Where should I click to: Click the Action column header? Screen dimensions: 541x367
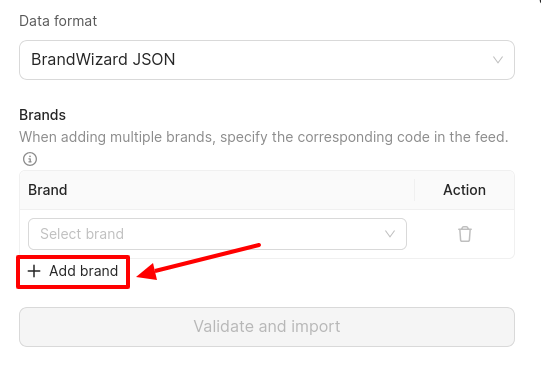coord(464,190)
